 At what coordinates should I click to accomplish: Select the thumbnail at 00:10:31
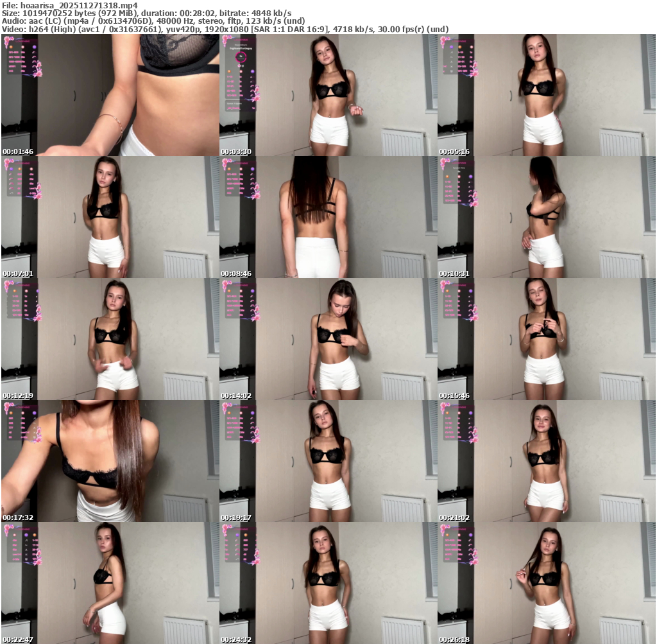546,217
